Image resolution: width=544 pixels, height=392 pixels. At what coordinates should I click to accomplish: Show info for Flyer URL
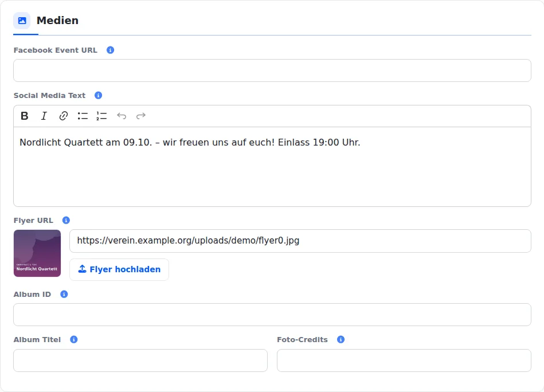(66, 220)
